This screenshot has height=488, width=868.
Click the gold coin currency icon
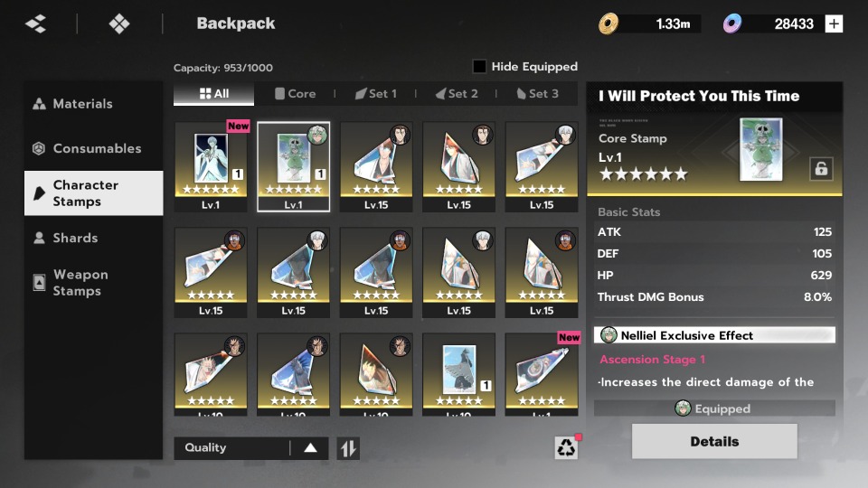[x=608, y=23]
